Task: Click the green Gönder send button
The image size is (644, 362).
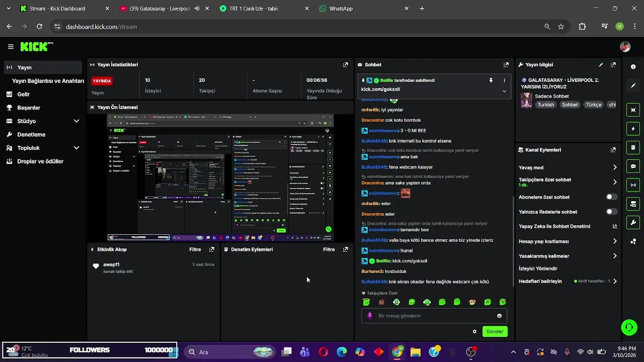Action: [x=495, y=331]
